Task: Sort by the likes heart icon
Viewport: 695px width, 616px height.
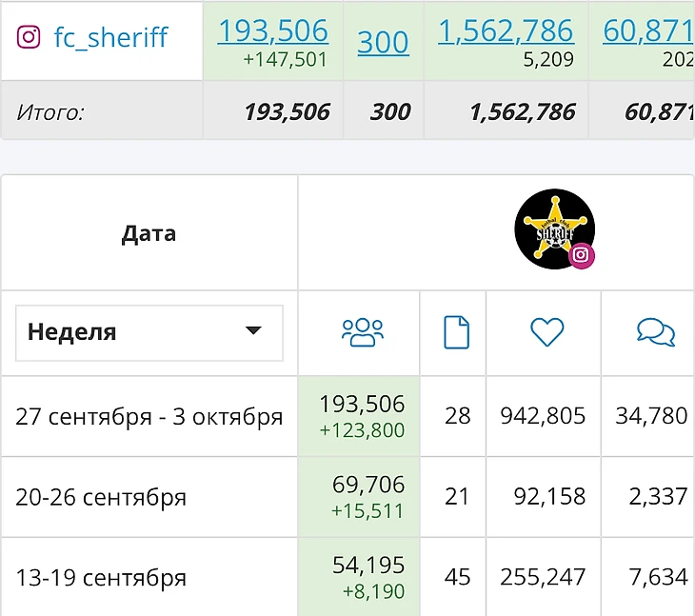Action: pos(546,331)
